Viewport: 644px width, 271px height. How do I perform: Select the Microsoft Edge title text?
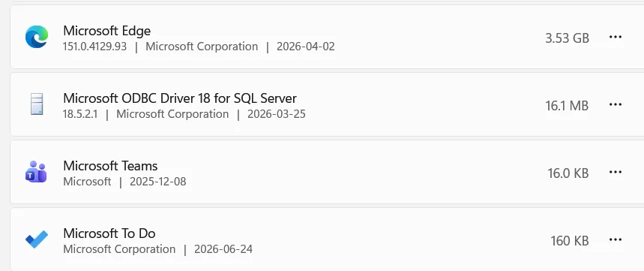[x=106, y=31]
